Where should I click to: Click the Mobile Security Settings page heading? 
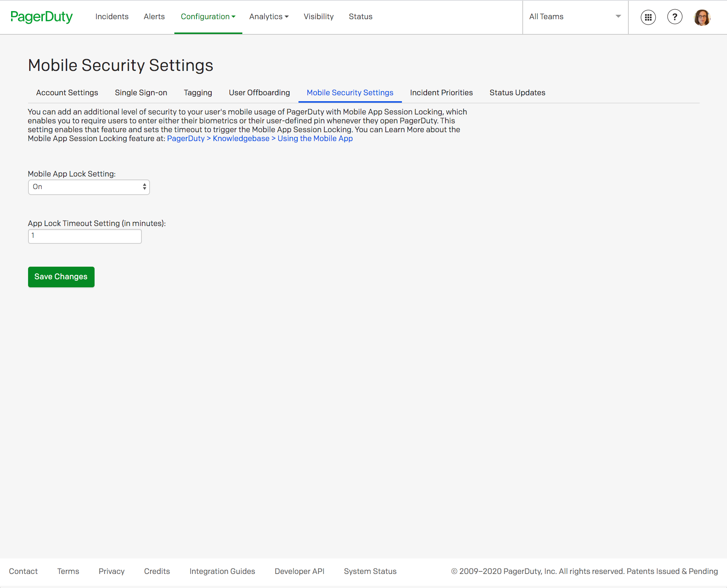(x=120, y=65)
